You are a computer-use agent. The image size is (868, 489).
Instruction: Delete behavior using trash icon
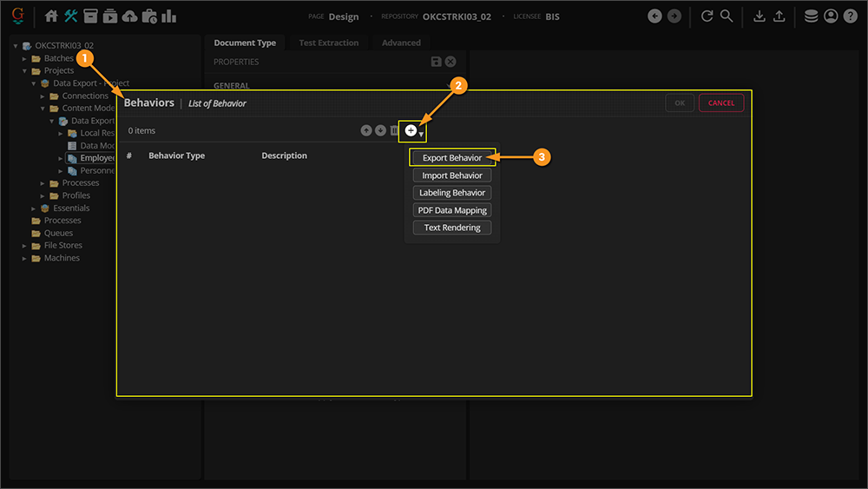point(394,130)
